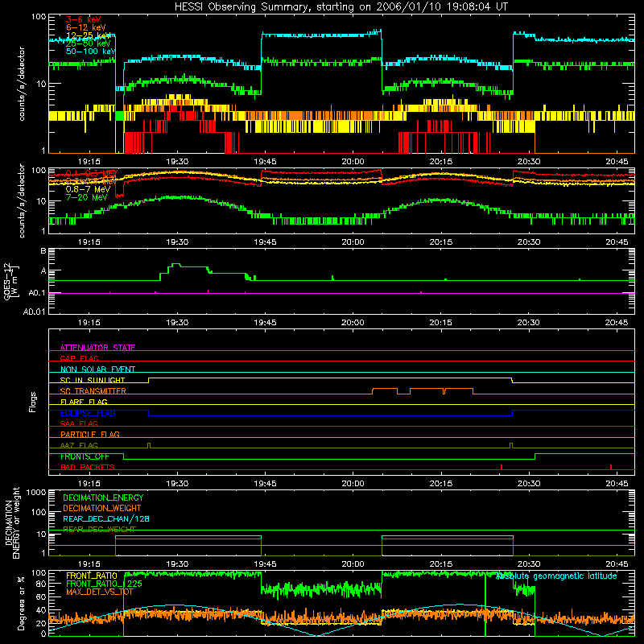Select the 6-12 keV legend label

point(85,27)
